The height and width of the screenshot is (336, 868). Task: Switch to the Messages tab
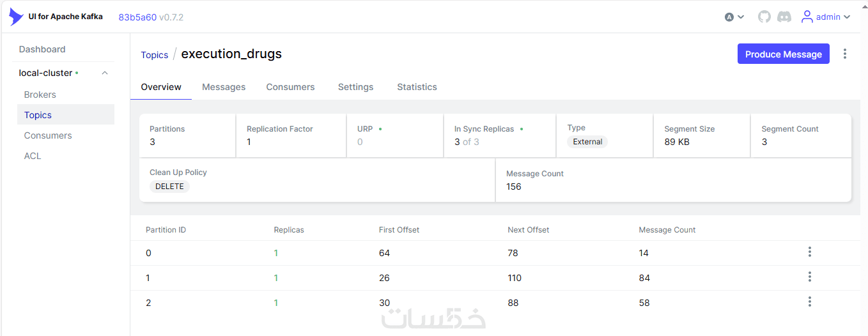point(224,87)
